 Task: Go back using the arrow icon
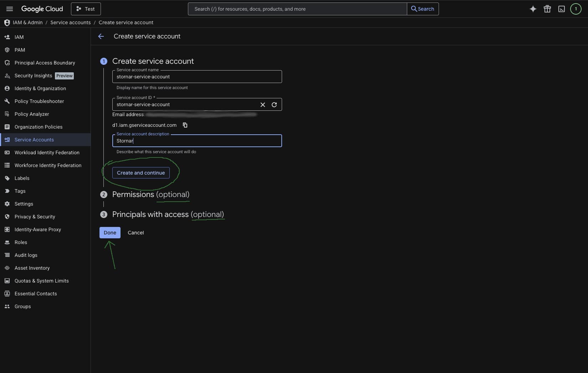tap(101, 36)
